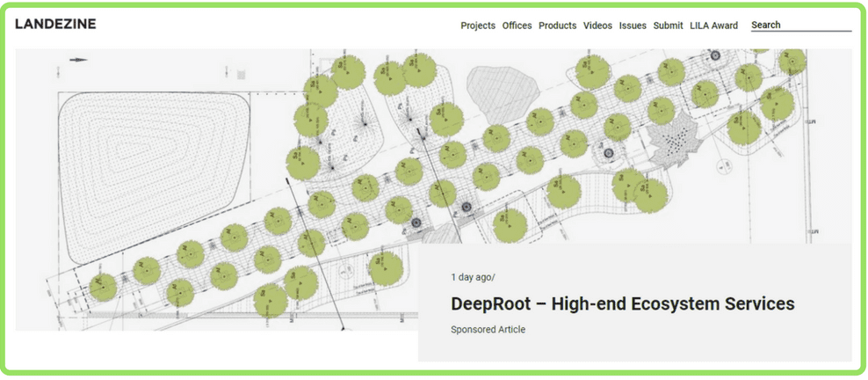
Task: Click the green tree left of the article card
Action: coord(385,269)
